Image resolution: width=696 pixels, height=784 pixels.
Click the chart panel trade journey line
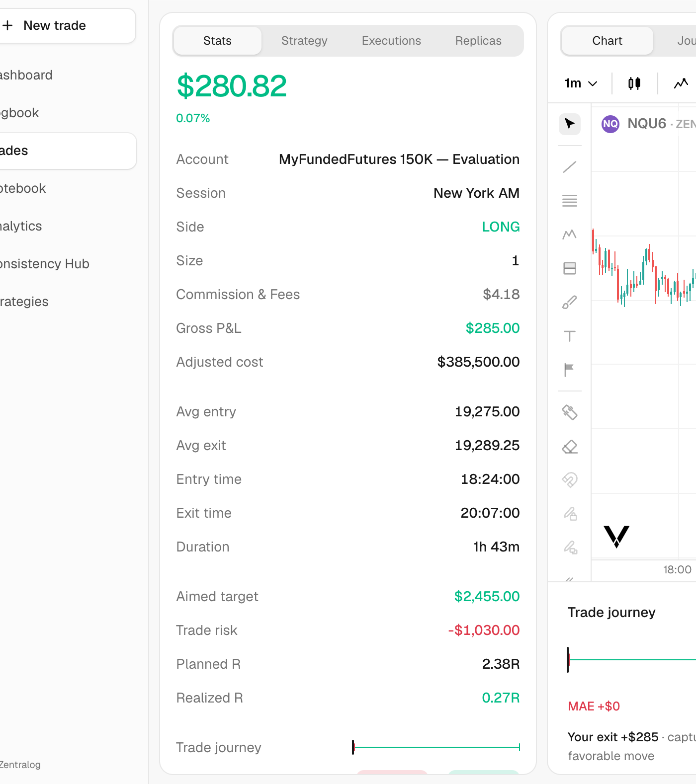coord(631,660)
